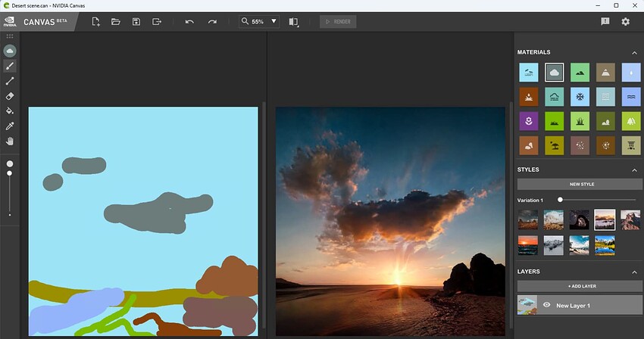Screen dimensions: 644x339
Task: Select the Hand pan tool
Action: pyautogui.click(x=10, y=141)
